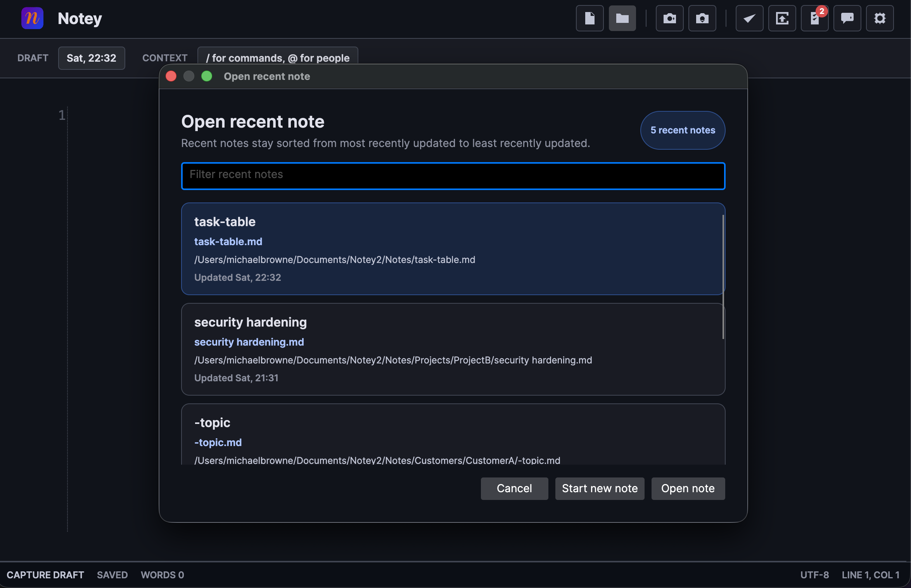
Task: Click the ProjectB security hardening path text
Action: [x=393, y=360]
